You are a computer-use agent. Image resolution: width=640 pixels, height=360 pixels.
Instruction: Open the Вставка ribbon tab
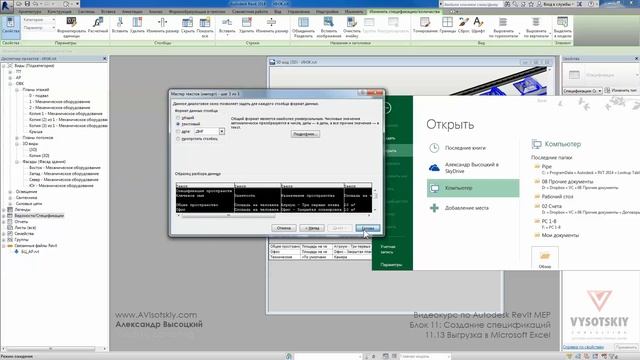(109, 12)
